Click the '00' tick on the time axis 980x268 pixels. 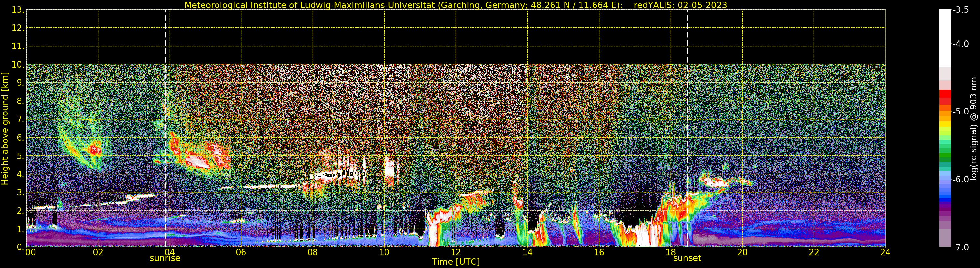[30, 252]
